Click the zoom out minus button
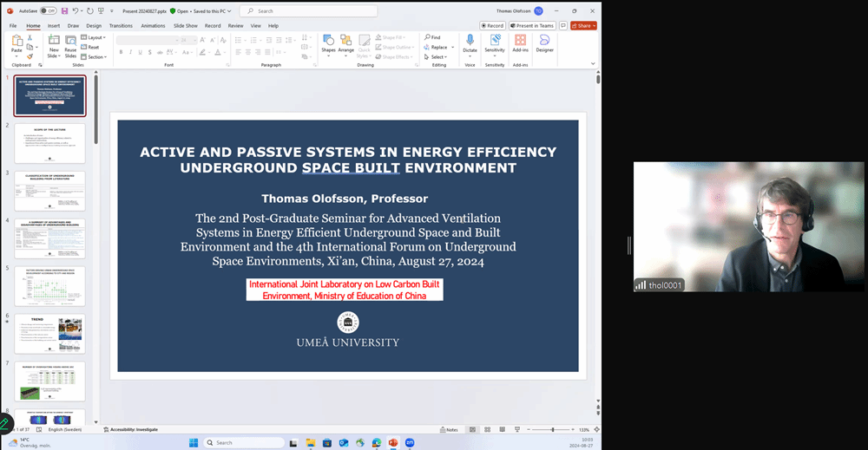The image size is (868, 450). pyautogui.click(x=529, y=429)
